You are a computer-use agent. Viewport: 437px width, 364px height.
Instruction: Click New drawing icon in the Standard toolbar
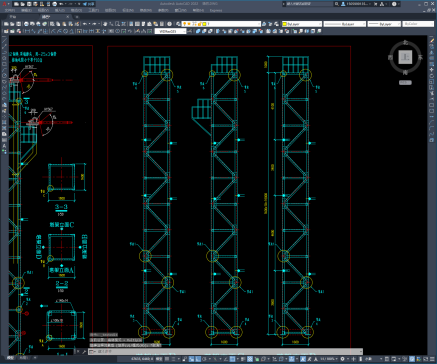(6, 24)
